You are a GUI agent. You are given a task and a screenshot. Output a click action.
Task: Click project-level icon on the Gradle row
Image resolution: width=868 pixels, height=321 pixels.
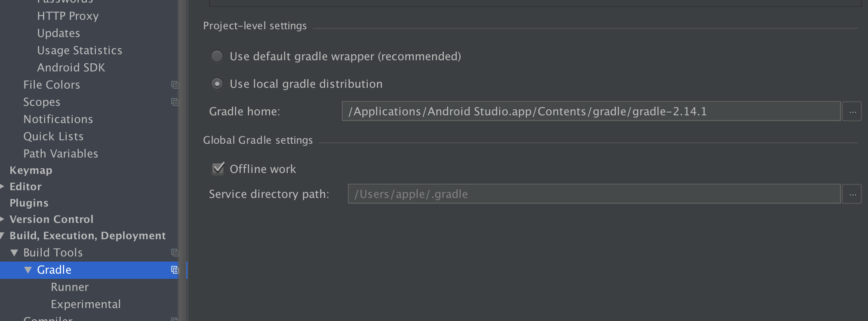[x=175, y=270]
